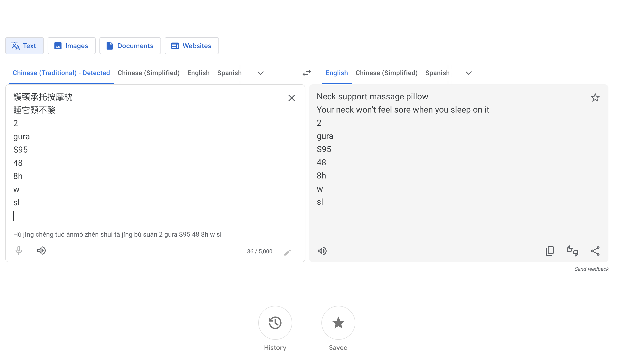This screenshot has height=364, width=624.
Task: Listen to the source text
Action: coord(41,251)
